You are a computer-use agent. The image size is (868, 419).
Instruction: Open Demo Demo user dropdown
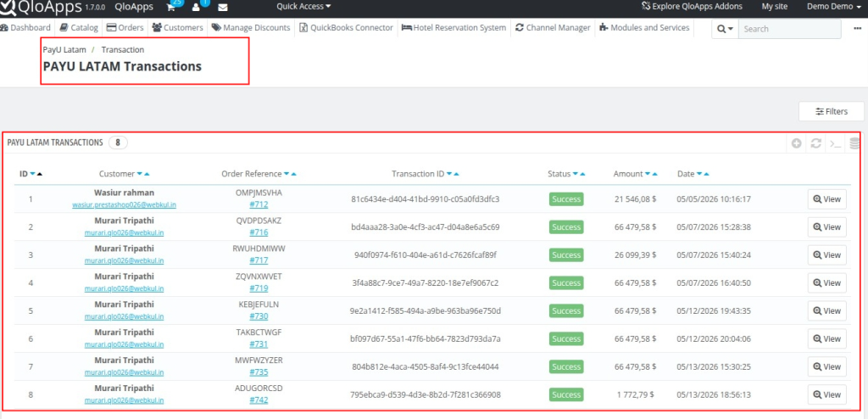(x=834, y=7)
